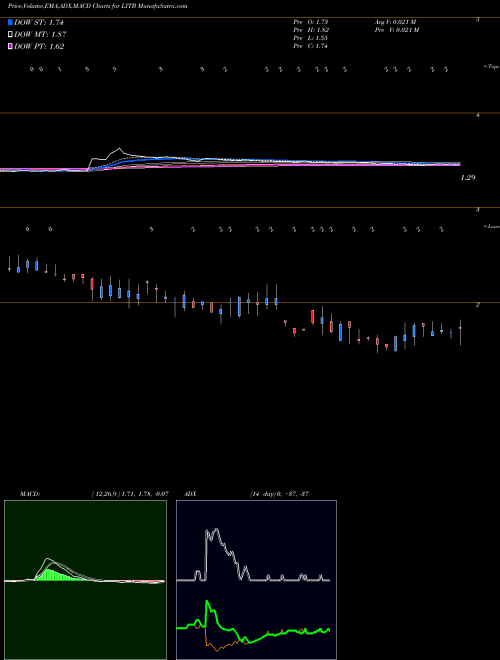Click the 'Pre L: 1.55' low value
This screenshot has height=660, width=500.
click(311, 38)
